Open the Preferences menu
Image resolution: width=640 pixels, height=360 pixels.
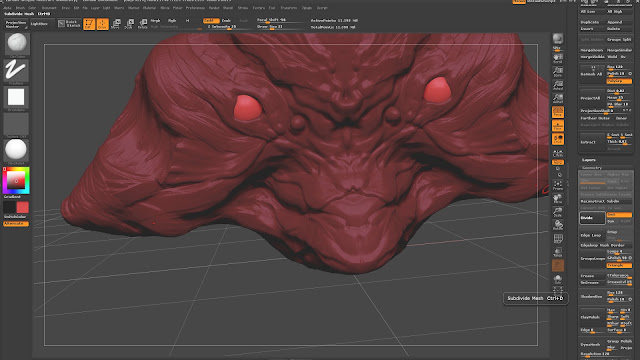(195, 8)
